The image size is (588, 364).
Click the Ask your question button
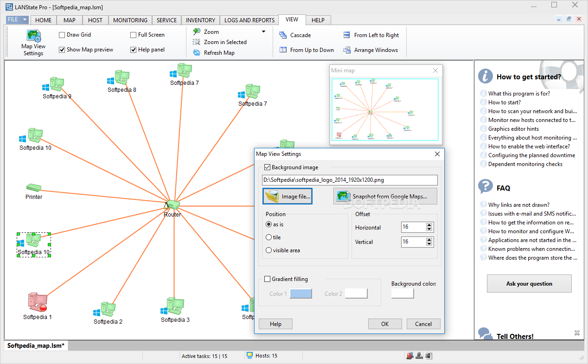tap(529, 284)
